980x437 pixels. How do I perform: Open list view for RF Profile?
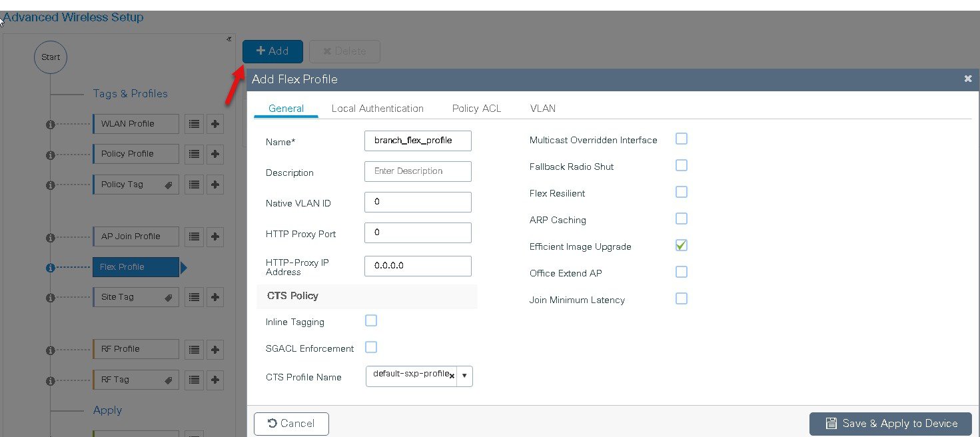(x=194, y=349)
